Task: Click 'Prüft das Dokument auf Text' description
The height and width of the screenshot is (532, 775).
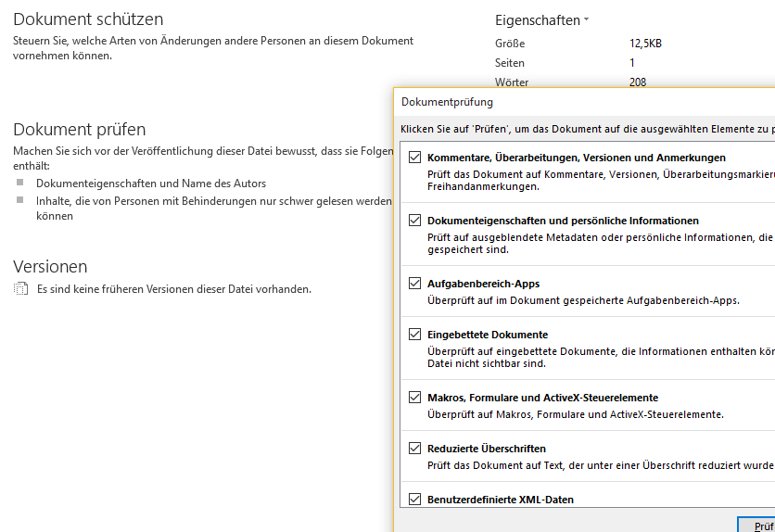Action: point(601,465)
